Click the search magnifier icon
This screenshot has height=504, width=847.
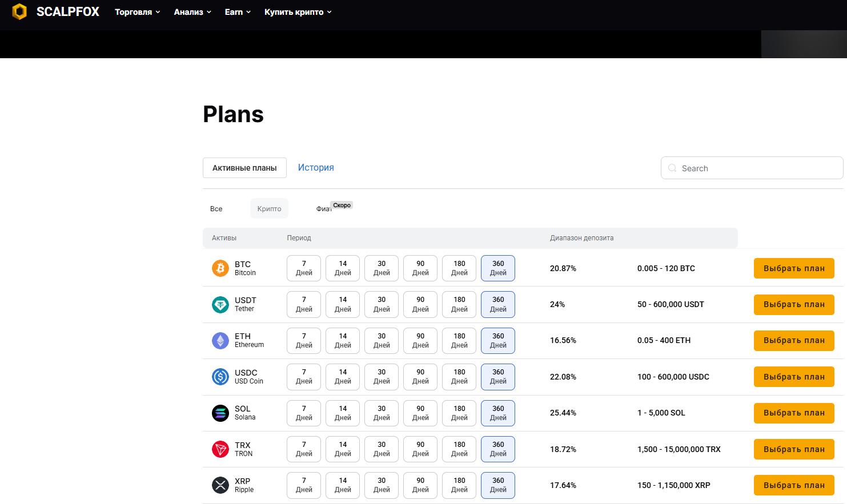(672, 168)
